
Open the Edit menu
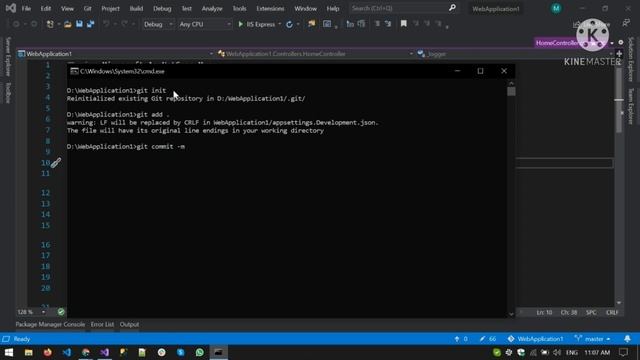tap(46, 9)
